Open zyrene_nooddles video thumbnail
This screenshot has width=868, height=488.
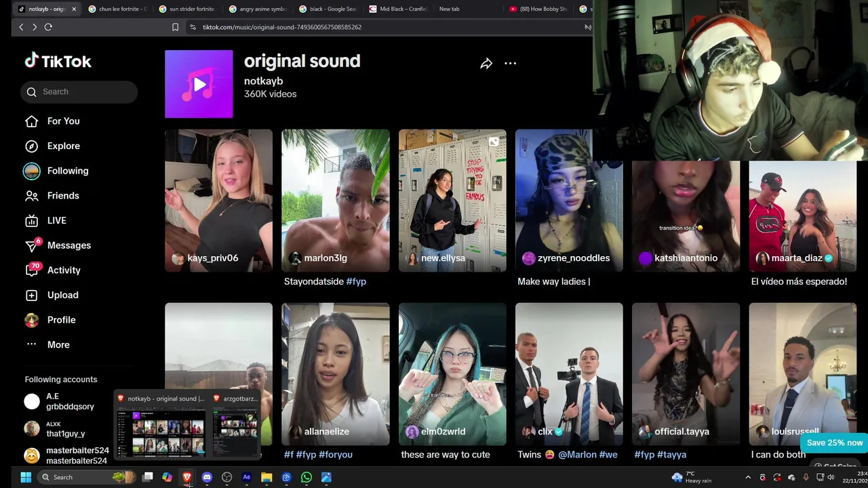pos(569,201)
